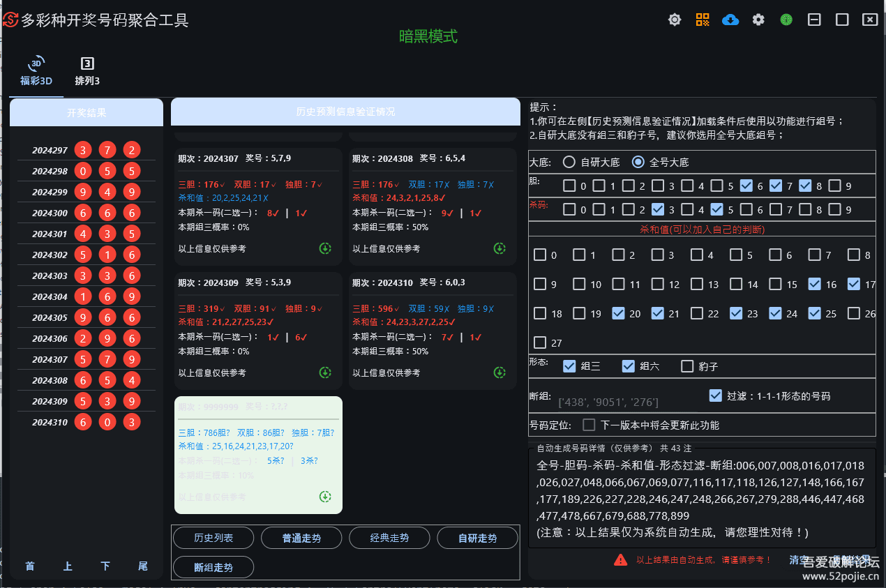Image resolution: width=886 pixels, height=588 pixels.
Task: Click download icon in period 2024310 card
Action: click(x=500, y=372)
